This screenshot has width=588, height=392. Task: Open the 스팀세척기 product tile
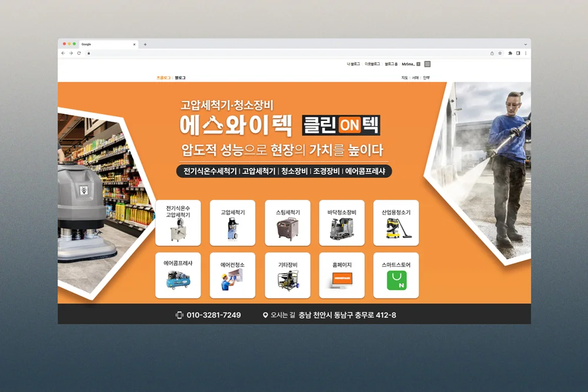click(x=288, y=223)
